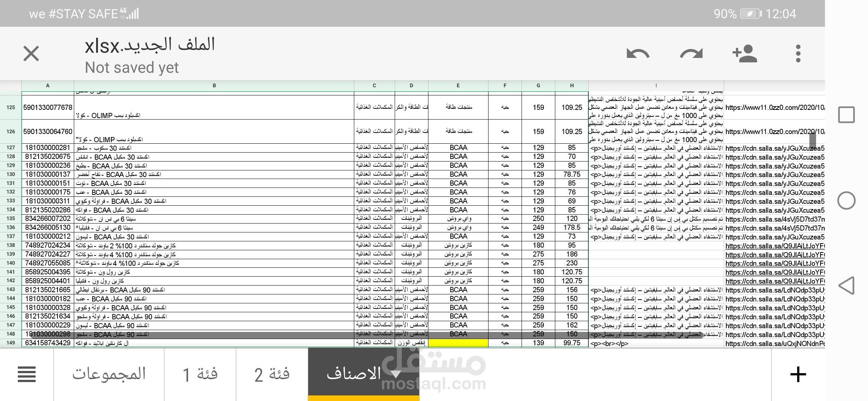
Task: Select the yellow highlighted cell in row 149
Action: pos(458,343)
